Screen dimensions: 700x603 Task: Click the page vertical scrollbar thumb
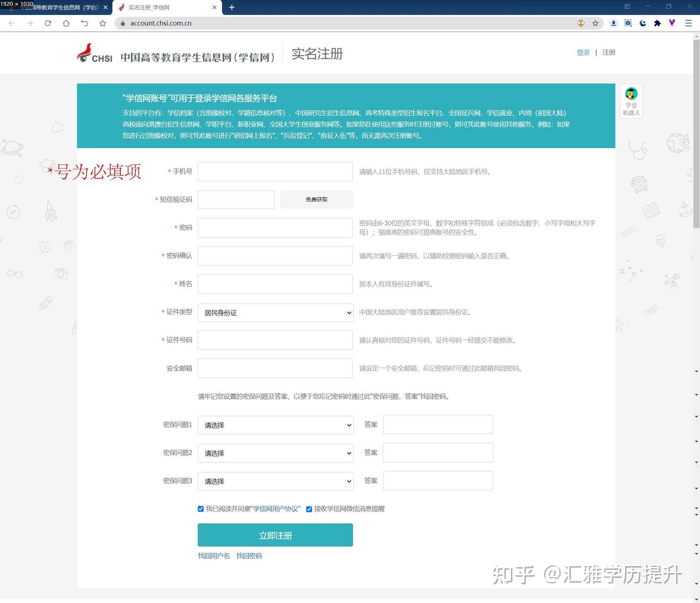coord(696,133)
